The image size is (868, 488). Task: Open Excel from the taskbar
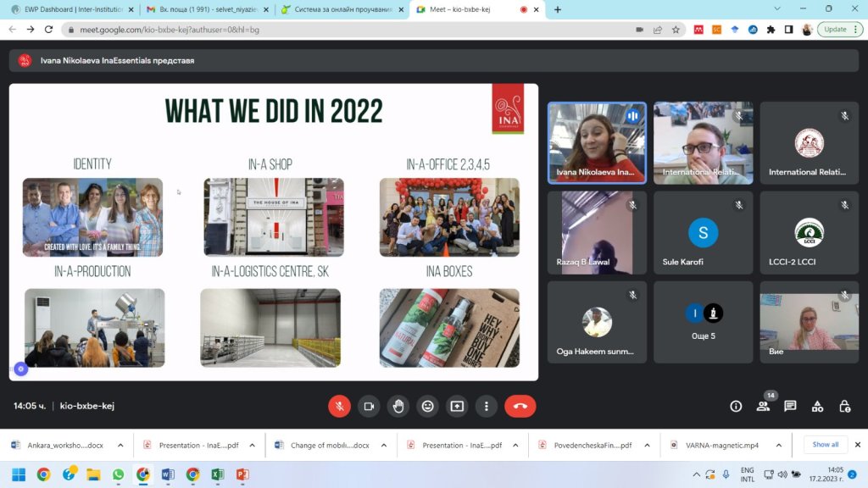tap(218, 474)
